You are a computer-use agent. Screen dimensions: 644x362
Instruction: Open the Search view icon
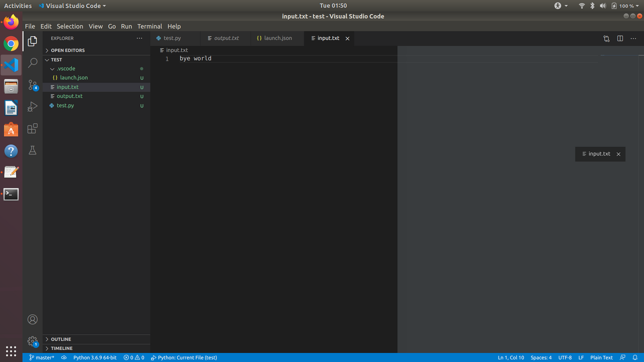click(32, 63)
